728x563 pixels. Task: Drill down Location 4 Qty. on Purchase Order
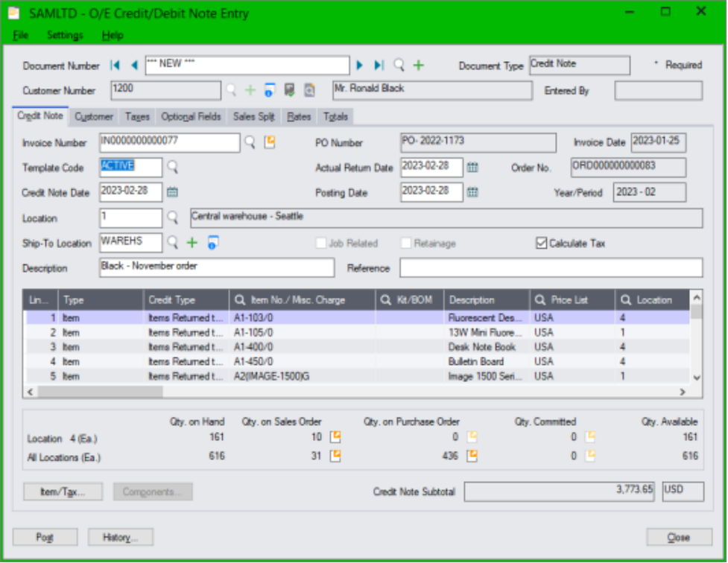tap(472, 436)
